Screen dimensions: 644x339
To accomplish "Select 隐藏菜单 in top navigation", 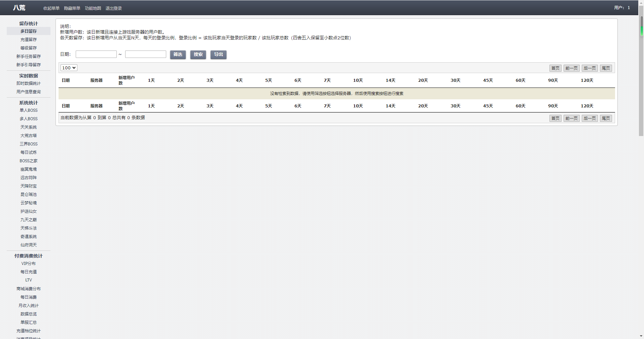I will 72,8.
